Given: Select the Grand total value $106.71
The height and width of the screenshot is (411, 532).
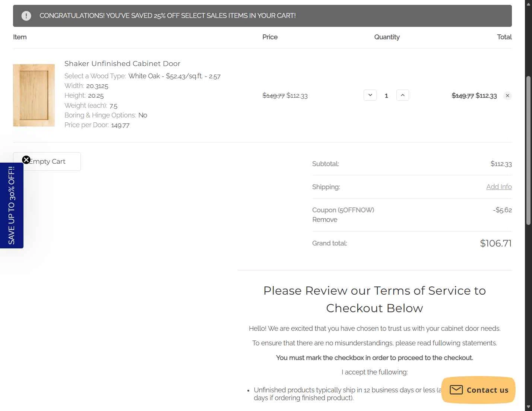Looking at the screenshot, I should point(496,244).
